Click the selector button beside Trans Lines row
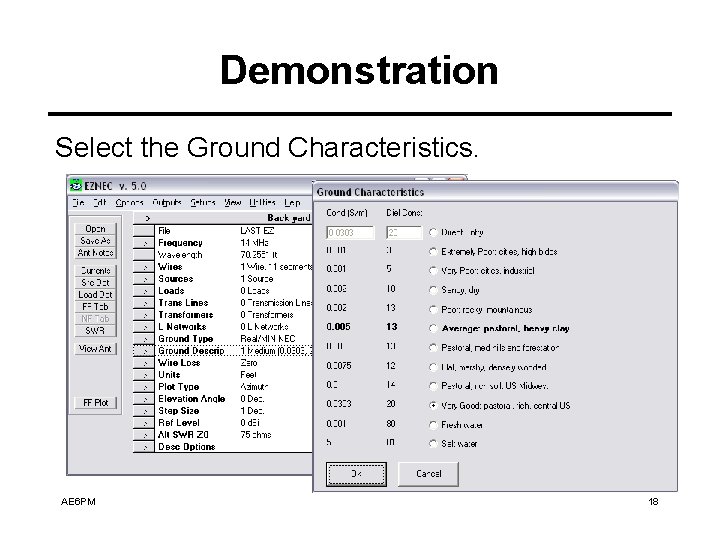Viewport: 720px width, 540px height. click(x=144, y=303)
